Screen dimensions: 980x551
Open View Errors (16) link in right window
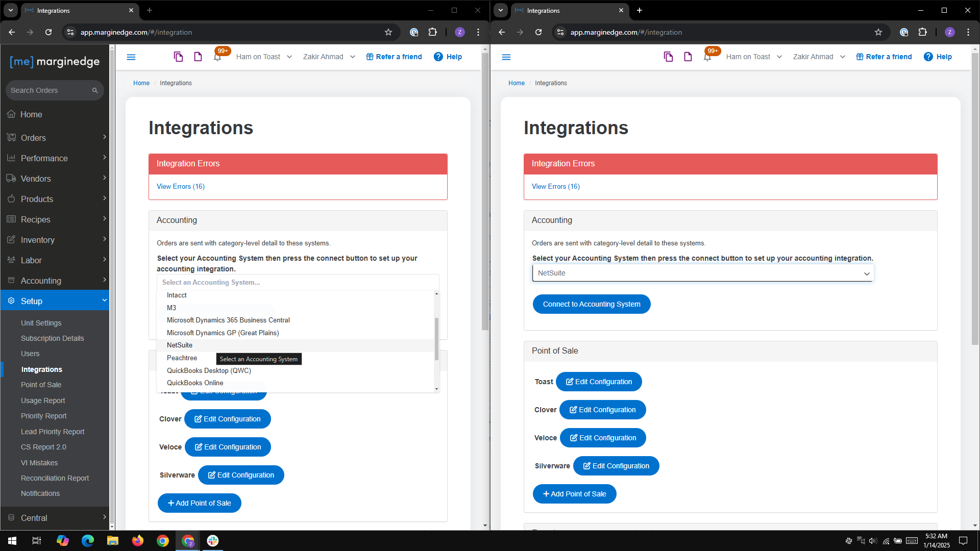point(556,186)
